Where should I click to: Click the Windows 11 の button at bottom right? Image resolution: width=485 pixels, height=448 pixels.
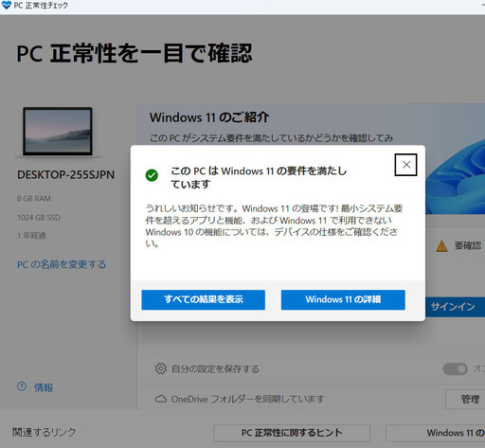[436, 433]
